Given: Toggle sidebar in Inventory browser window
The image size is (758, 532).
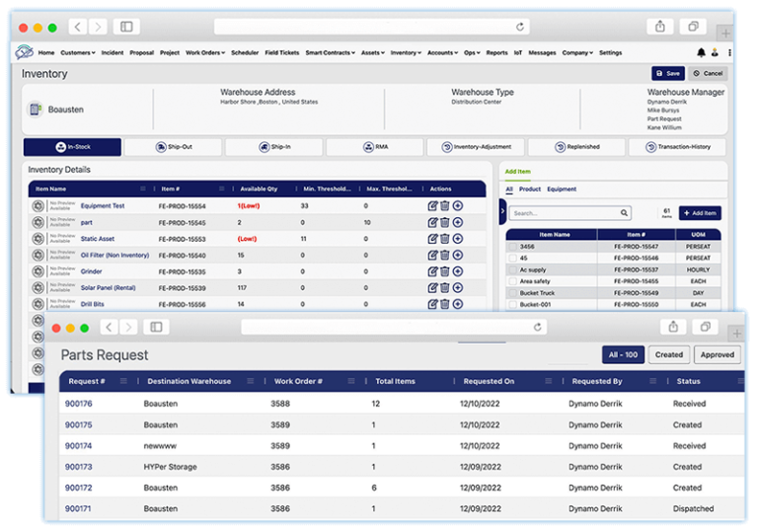Looking at the screenshot, I should coord(126,27).
